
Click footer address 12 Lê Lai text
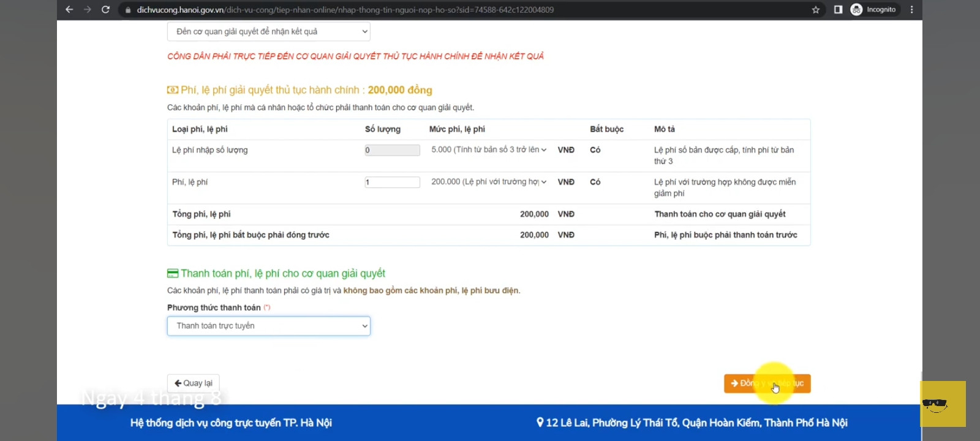(696, 423)
